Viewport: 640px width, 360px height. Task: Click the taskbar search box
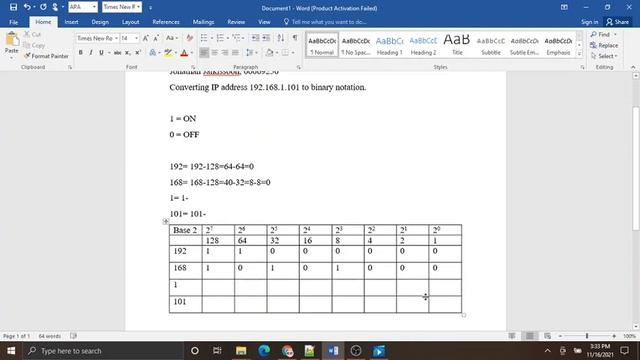click(x=103, y=351)
